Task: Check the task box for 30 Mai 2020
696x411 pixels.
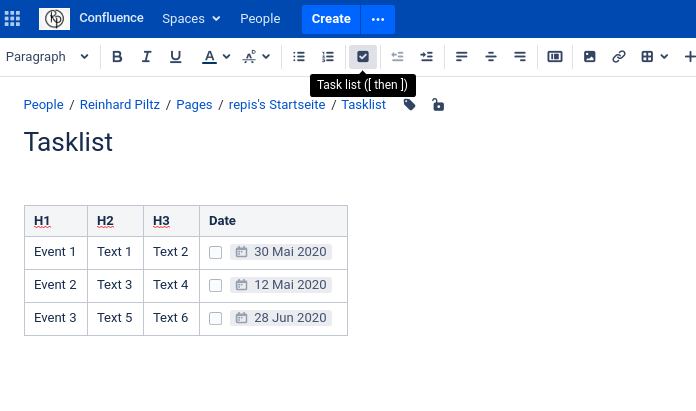Action: (x=215, y=253)
